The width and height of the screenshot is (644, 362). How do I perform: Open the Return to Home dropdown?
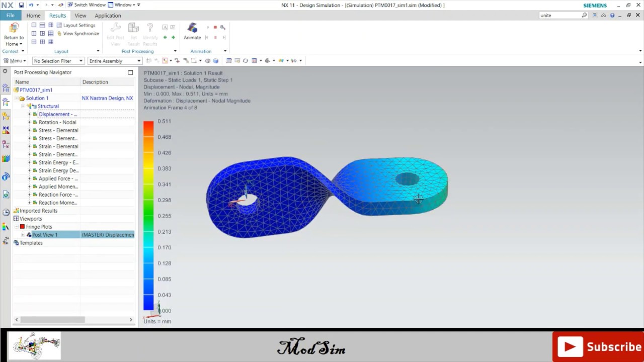[x=14, y=41]
